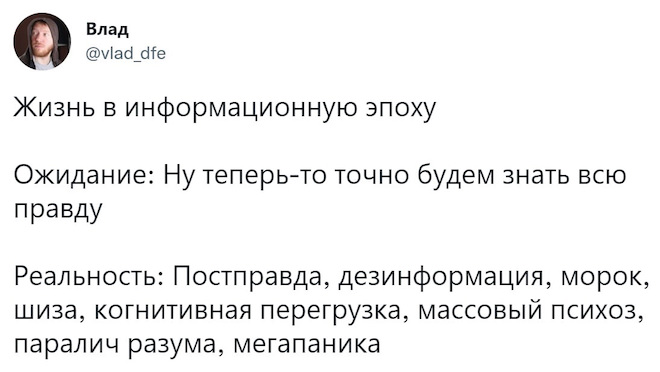Select the word эпоху in the headline
660x372 pixels.
click(401, 110)
